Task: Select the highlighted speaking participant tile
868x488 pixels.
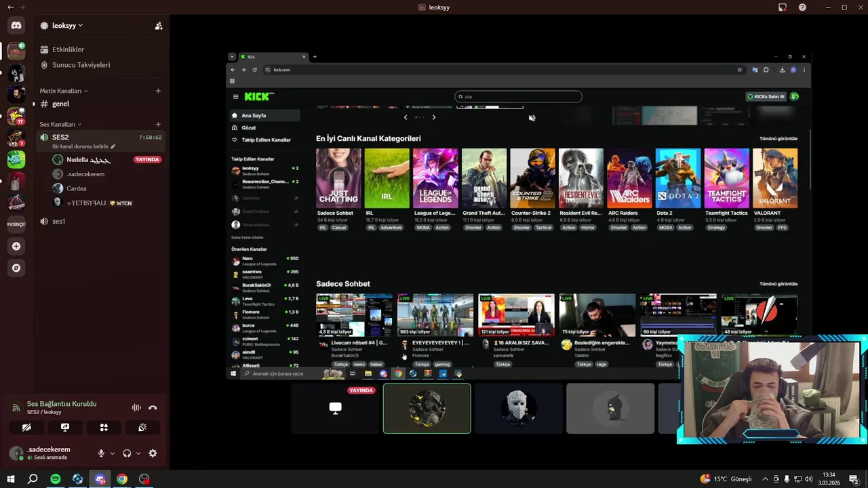Action: (427, 408)
